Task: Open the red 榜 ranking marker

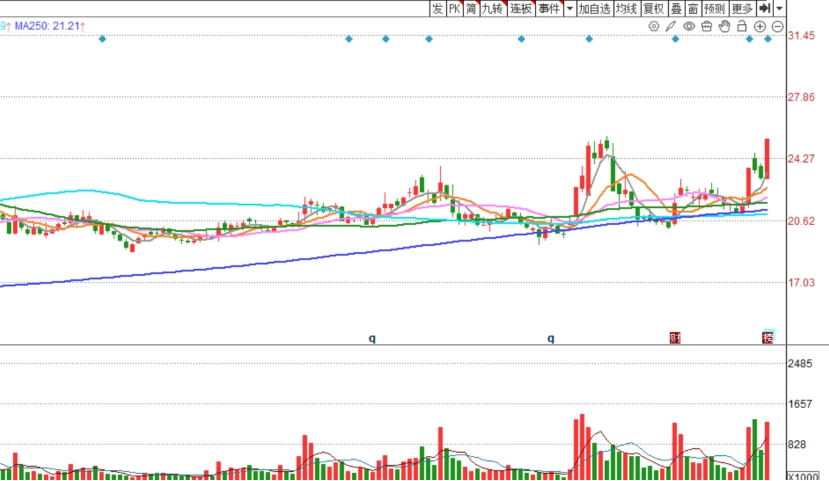Action: click(x=768, y=337)
